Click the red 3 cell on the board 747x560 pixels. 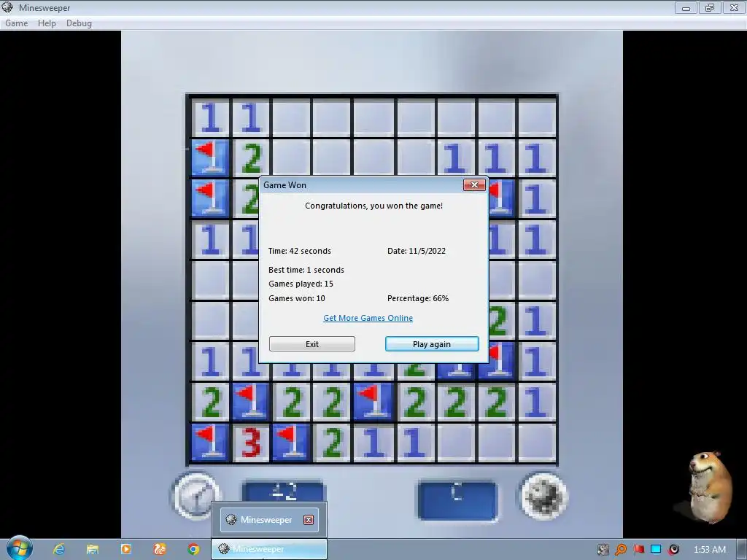coord(251,443)
